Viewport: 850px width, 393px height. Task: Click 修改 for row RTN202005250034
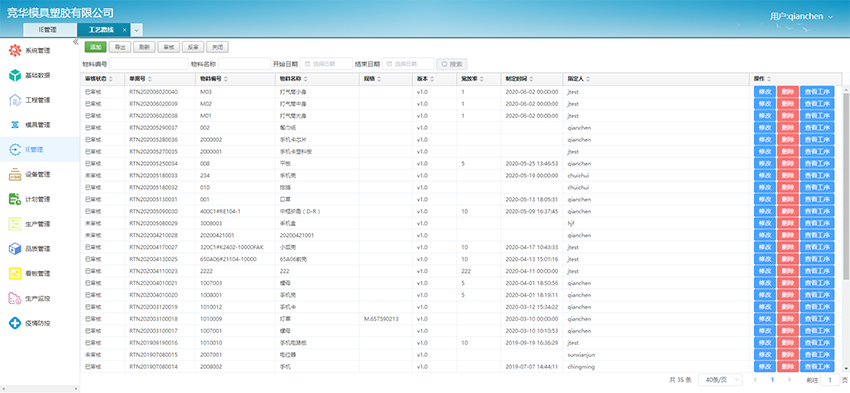[765, 163]
